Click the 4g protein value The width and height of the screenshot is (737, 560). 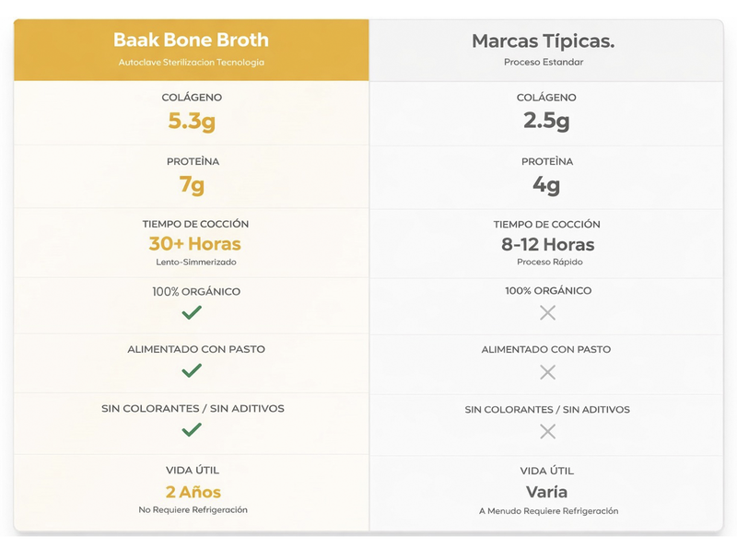click(x=546, y=184)
